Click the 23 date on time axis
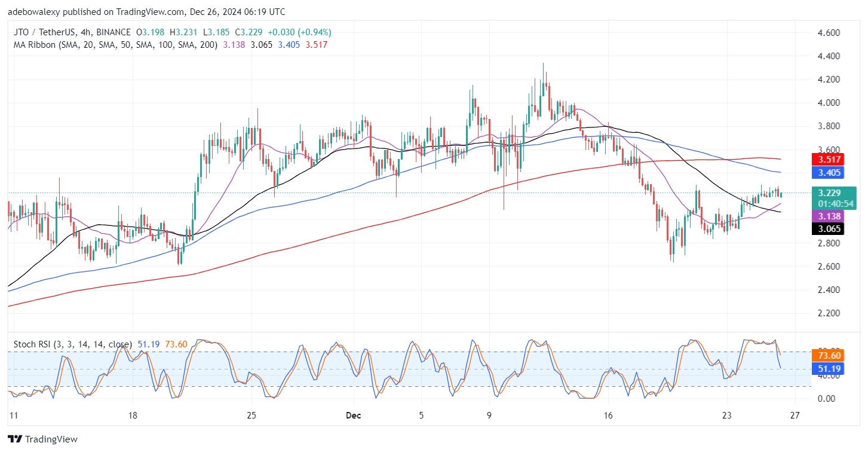 (726, 415)
